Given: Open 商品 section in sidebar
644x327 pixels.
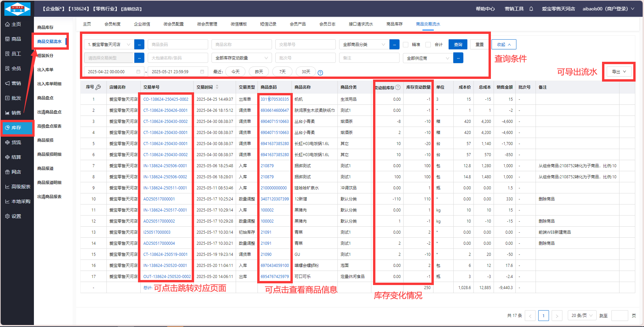Looking at the screenshot, I should pyautogui.click(x=13, y=39).
